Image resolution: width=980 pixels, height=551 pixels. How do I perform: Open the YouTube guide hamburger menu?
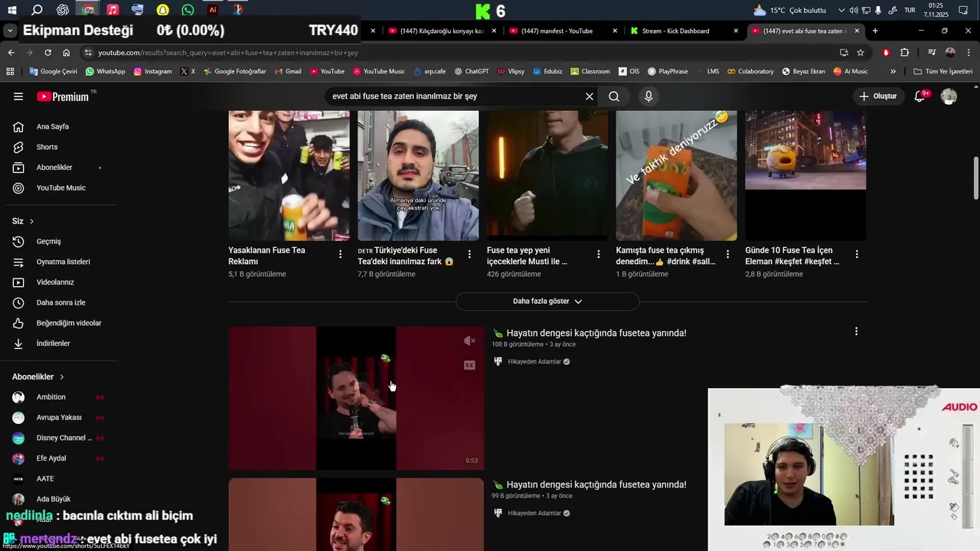(18, 96)
